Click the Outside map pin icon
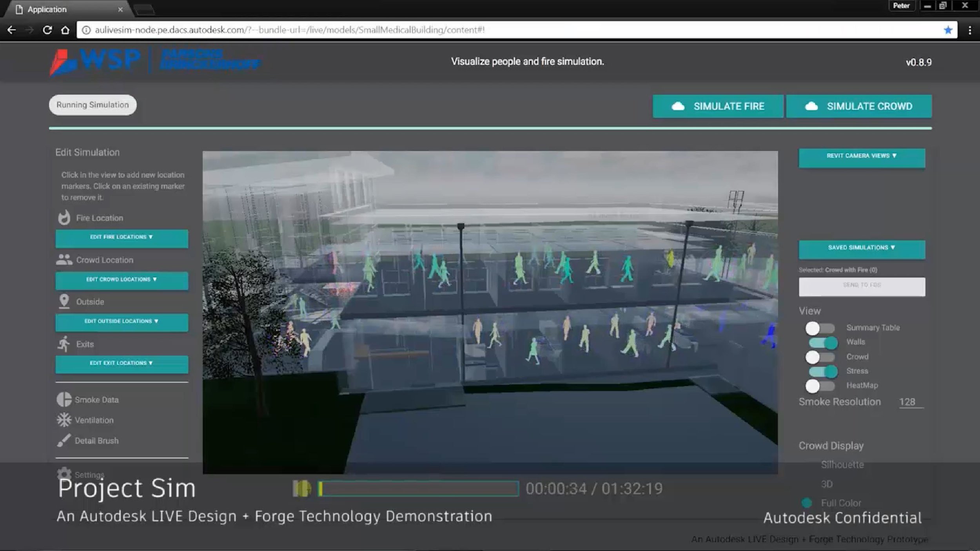 click(64, 301)
